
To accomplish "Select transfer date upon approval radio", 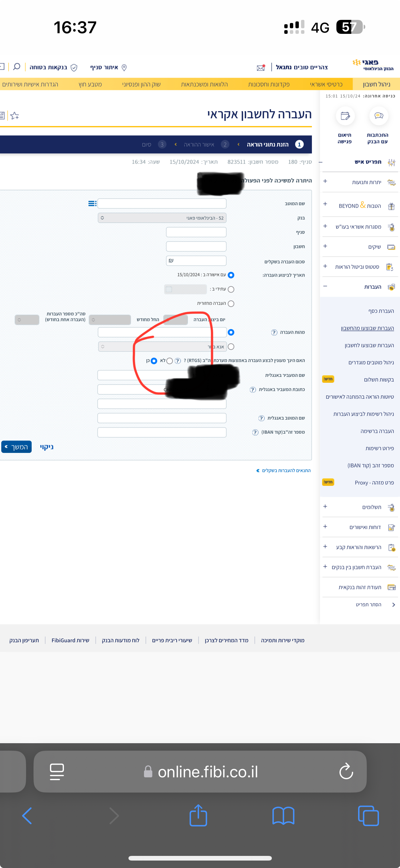I will click(x=231, y=275).
